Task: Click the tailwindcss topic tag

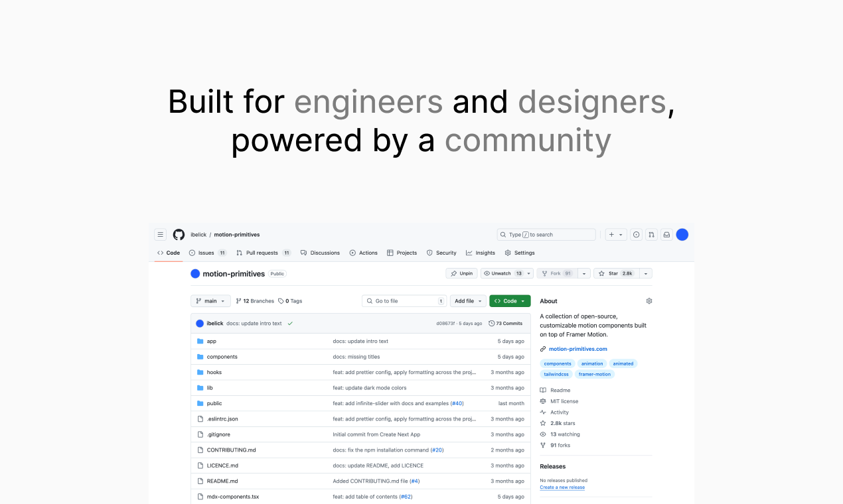Action: [x=556, y=374]
